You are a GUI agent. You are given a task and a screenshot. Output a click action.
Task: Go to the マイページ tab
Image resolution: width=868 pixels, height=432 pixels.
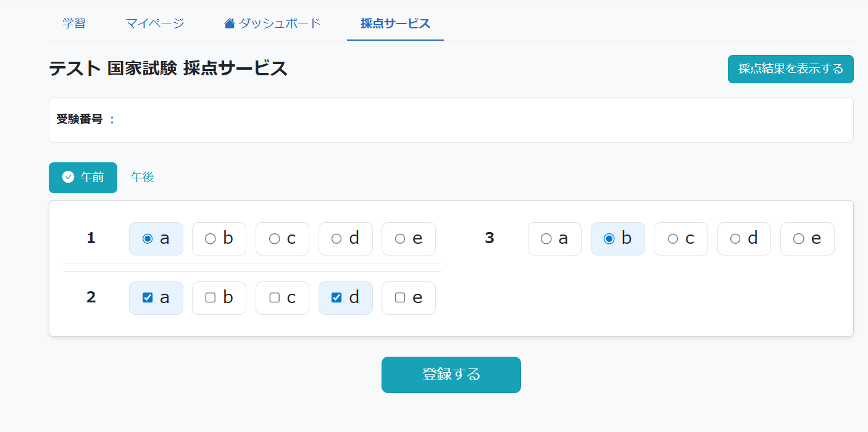pyautogui.click(x=155, y=23)
